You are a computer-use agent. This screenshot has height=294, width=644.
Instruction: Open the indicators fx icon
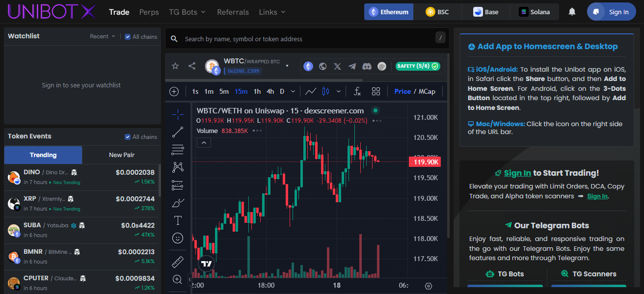pyautogui.click(x=357, y=91)
